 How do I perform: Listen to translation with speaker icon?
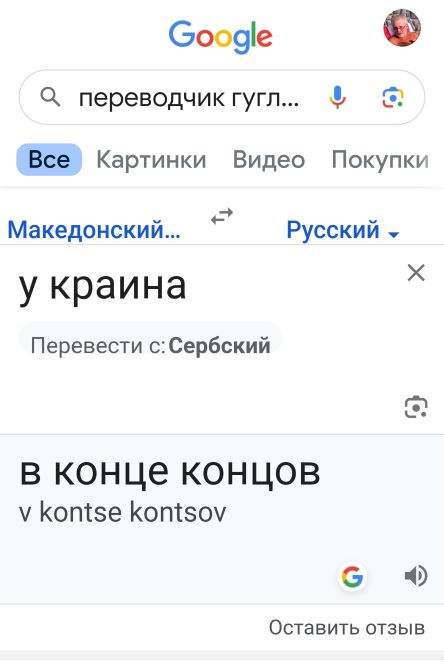click(415, 576)
